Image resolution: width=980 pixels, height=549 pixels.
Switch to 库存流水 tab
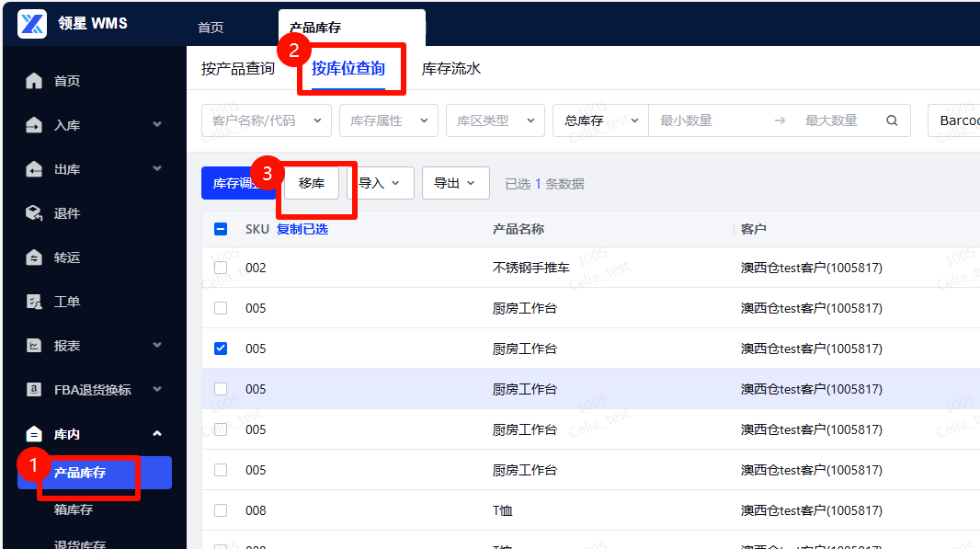coord(451,69)
